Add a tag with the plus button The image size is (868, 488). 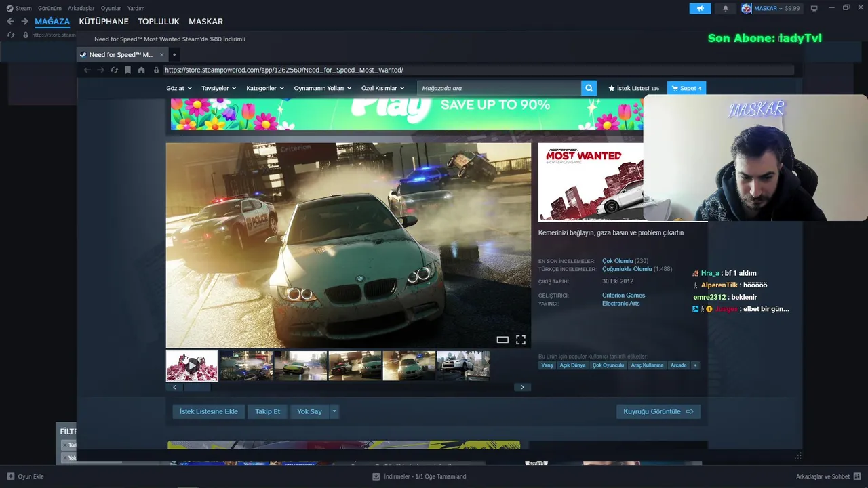pyautogui.click(x=694, y=365)
